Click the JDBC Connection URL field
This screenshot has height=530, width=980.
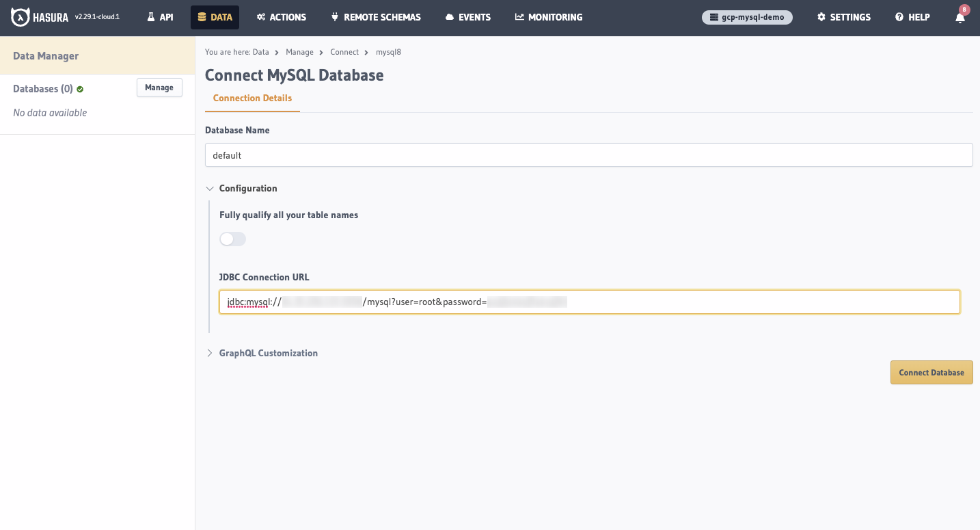(590, 302)
